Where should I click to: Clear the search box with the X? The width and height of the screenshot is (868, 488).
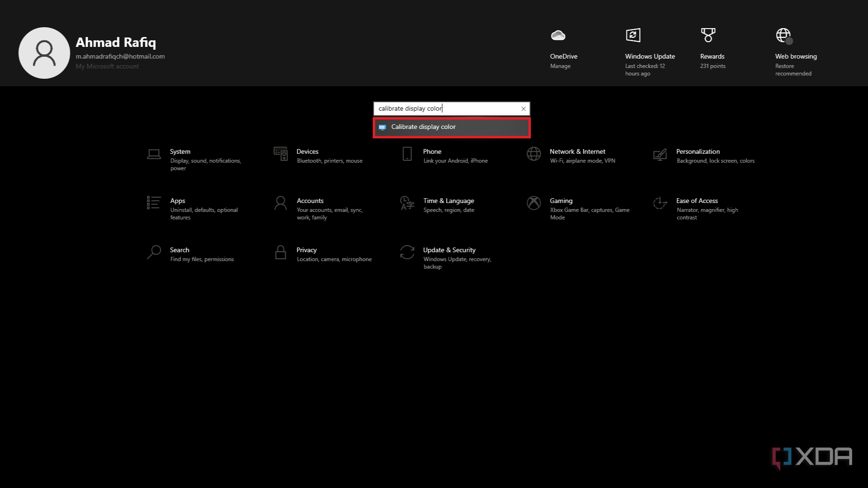523,108
